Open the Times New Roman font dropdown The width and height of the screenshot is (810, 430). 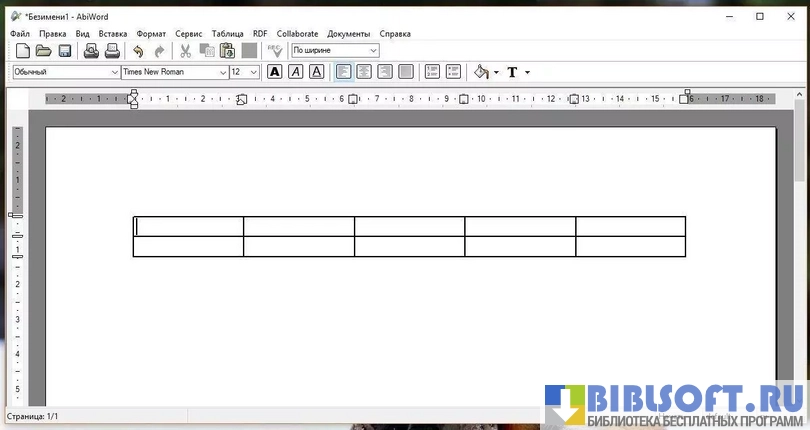click(x=223, y=72)
